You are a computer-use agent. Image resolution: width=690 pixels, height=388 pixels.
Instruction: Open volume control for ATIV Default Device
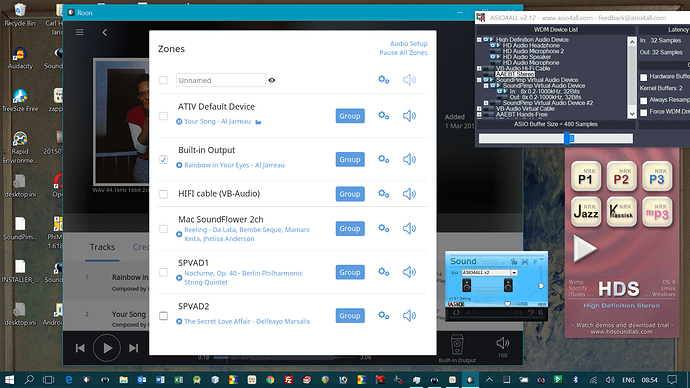pyautogui.click(x=409, y=116)
